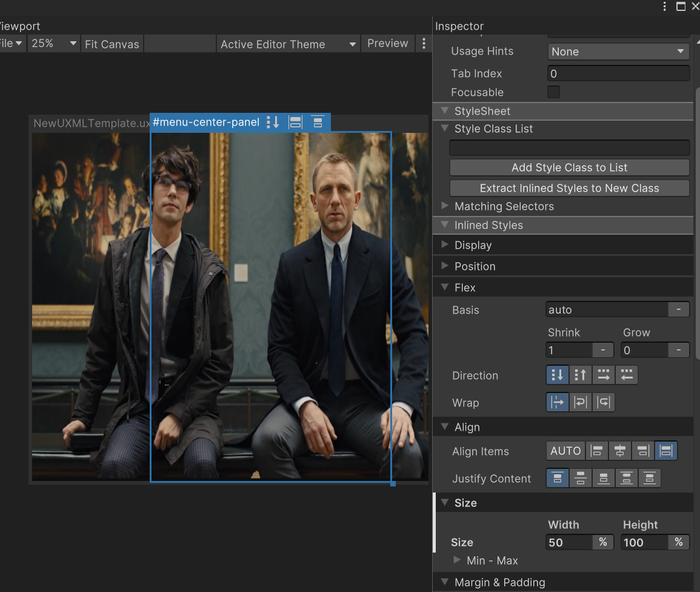Viewport: 700px width, 592px height.
Task: Collapse the Margin & Padding section
Action: [445, 582]
